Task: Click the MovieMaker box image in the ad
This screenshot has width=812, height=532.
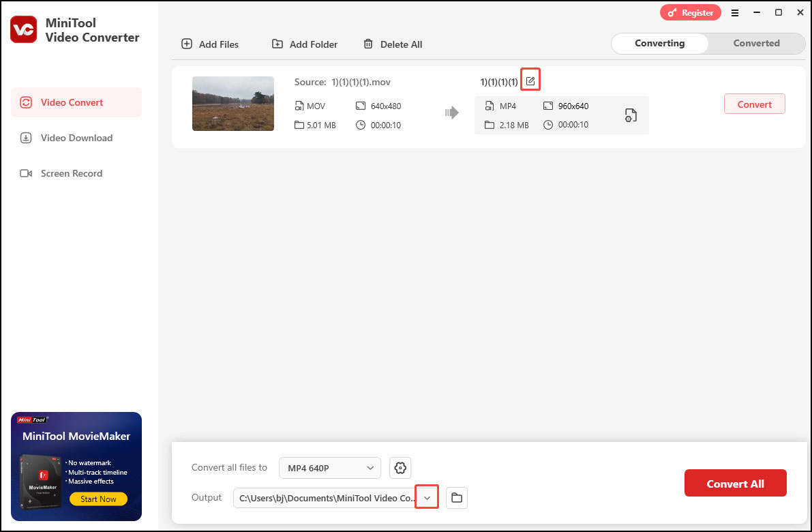Action: click(x=42, y=482)
